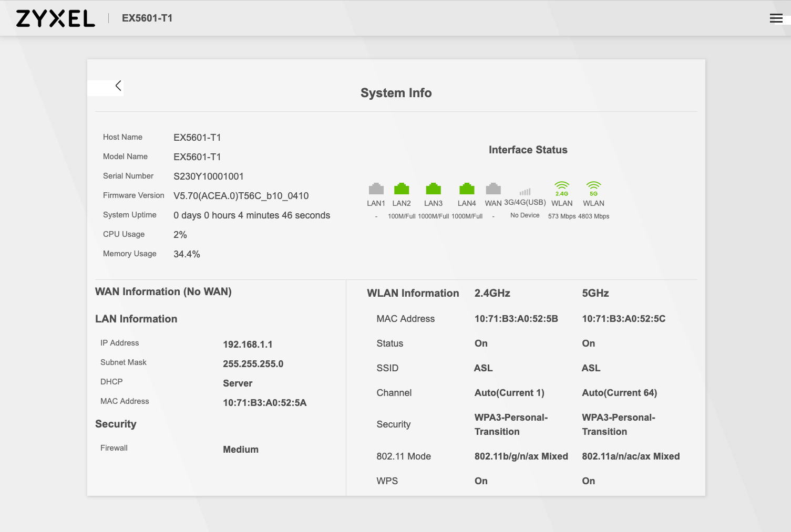
Task: Click firmware version V5.70(ACEA.0)T56C_b10_0410
Action: click(241, 196)
